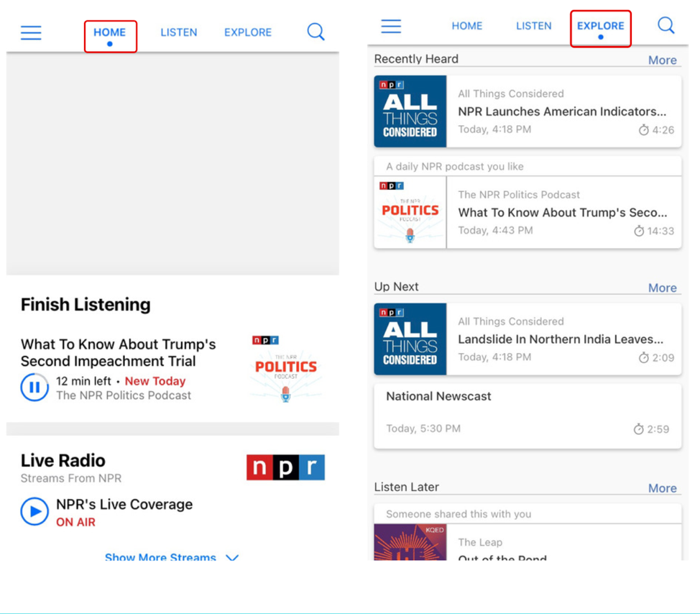The height and width of the screenshot is (614, 700).
Task: Click the 'ON AIR' status text
Action: (75, 522)
